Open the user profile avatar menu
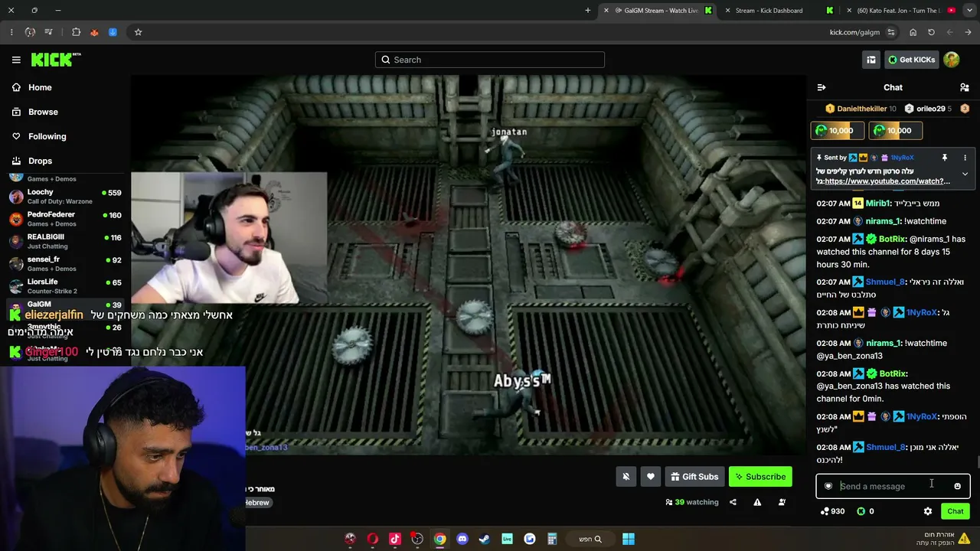 coord(952,60)
